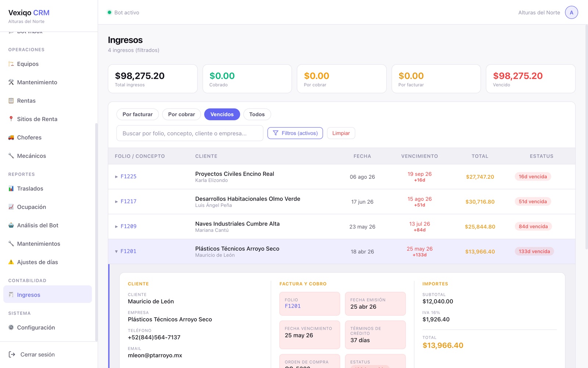Open the Análisis del Bot icon

[11, 226]
